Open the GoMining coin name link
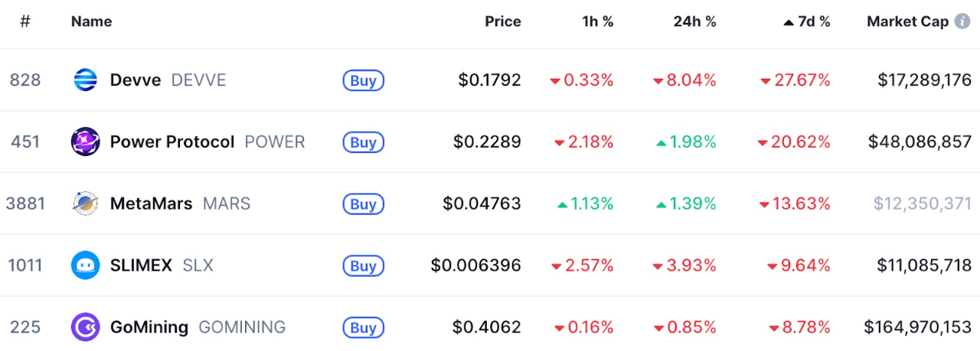 pos(149,327)
